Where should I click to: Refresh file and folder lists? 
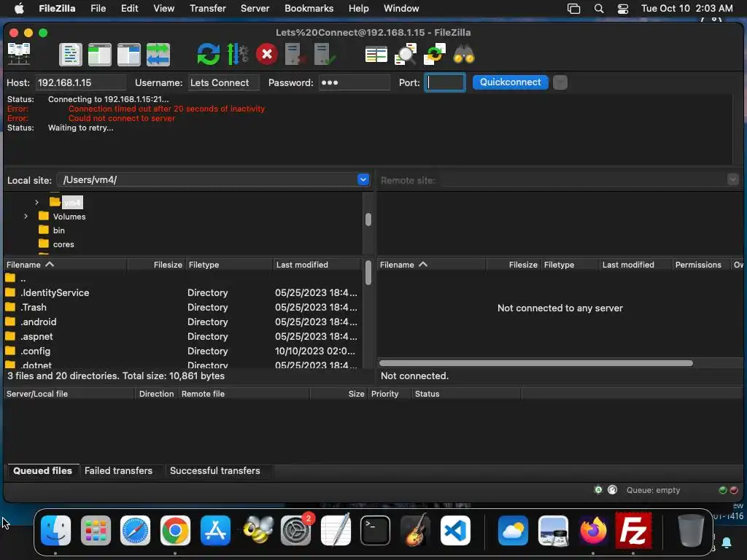click(208, 54)
